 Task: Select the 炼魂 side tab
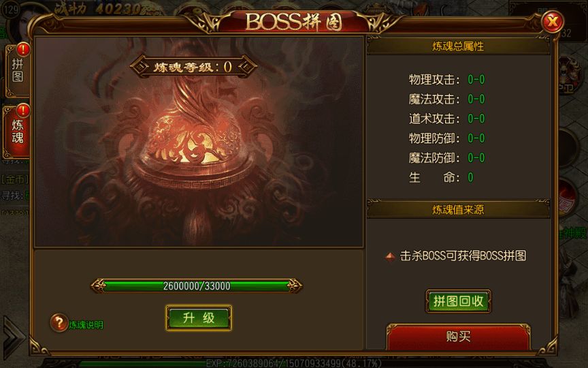[x=17, y=132]
